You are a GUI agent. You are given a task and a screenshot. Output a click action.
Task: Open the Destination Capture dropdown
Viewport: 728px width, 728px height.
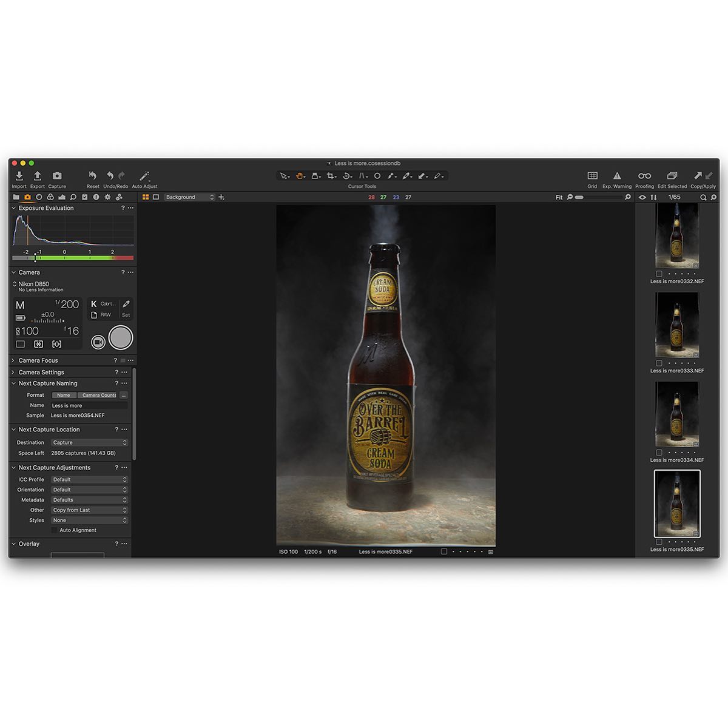[89, 442]
